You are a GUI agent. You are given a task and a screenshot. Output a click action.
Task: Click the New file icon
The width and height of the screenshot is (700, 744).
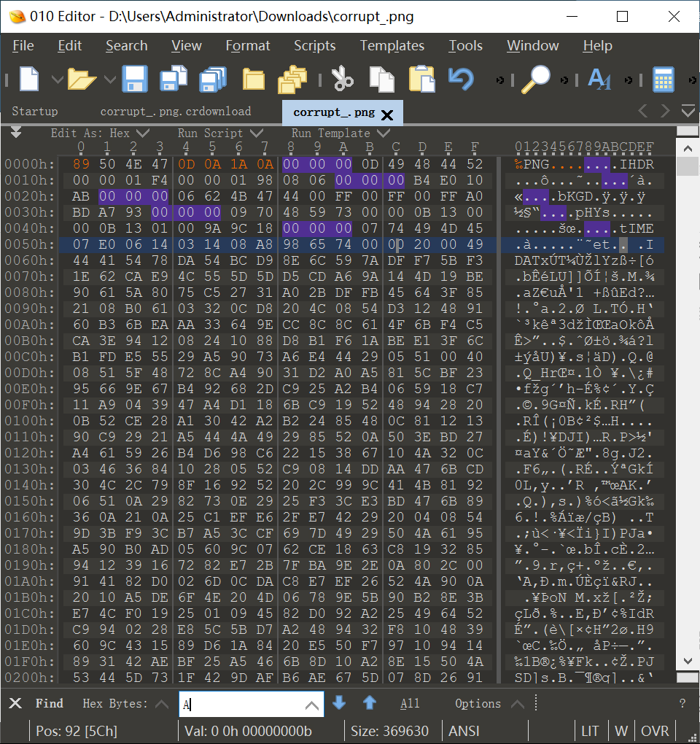(x=29, y=79)
